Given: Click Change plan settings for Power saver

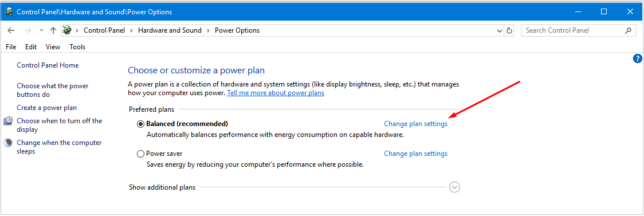Looking at the screenshot, I should pos(415,154).
